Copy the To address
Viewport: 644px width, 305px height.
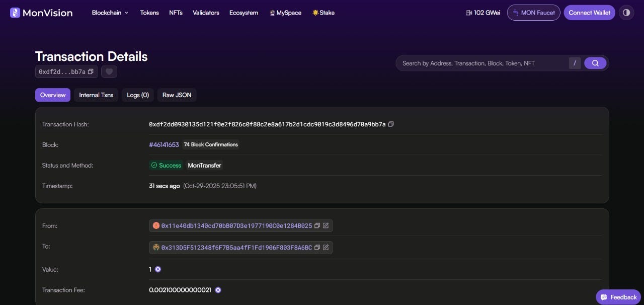point(317,248)
